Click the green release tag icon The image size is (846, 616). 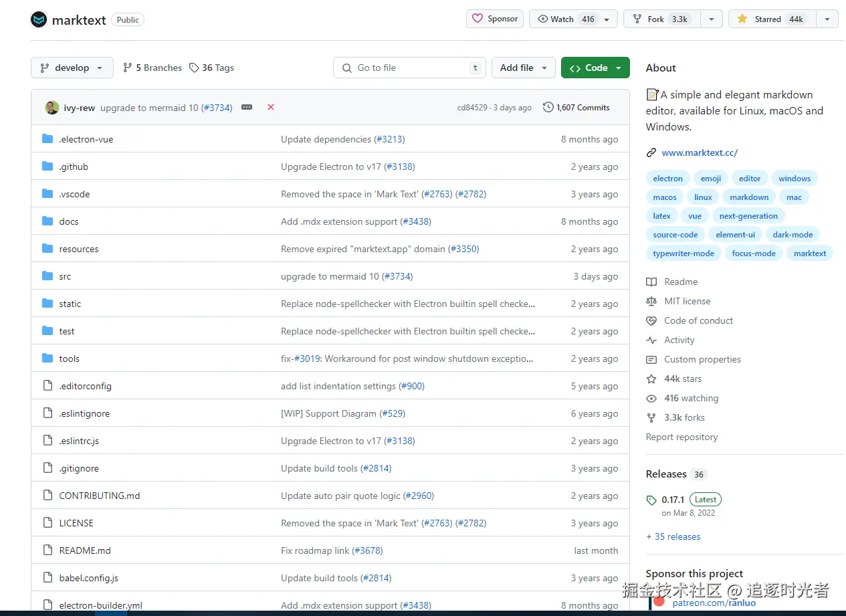pyautogui.click(x=651, y=500)
